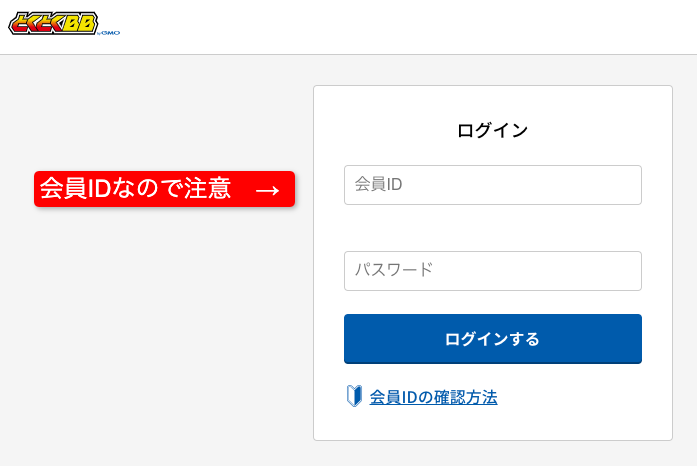
Task: Focus the 会員ID input field
Action: (x=493, y=185)
